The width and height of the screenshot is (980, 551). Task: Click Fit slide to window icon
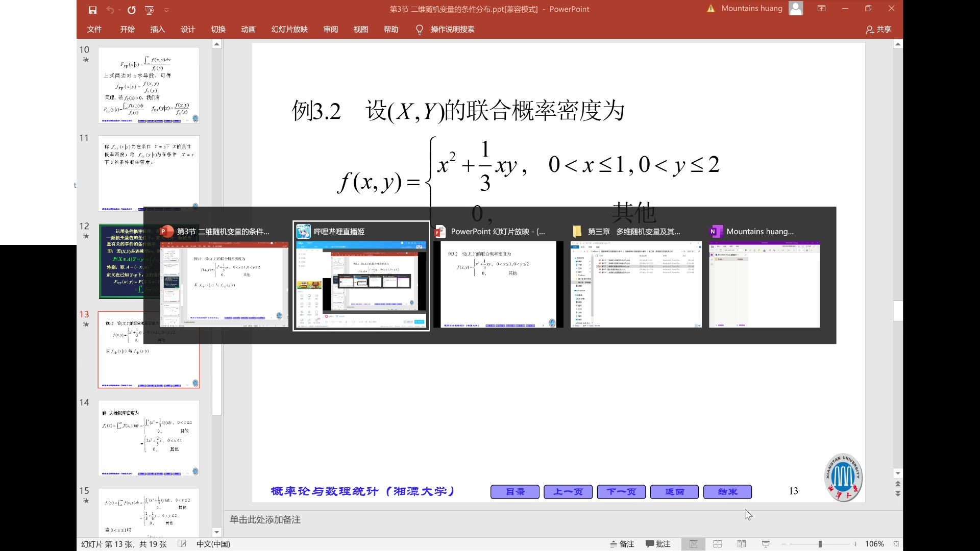(x=896, y=544)
